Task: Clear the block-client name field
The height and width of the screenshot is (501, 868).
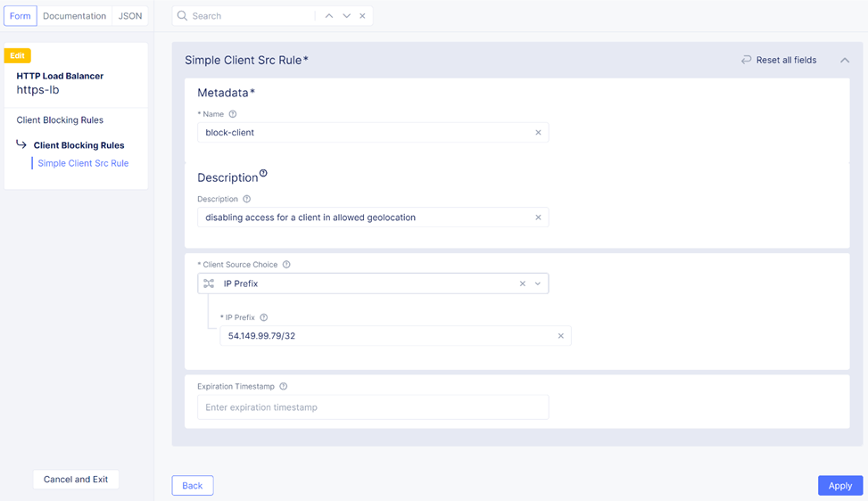Action: (538, 133)
